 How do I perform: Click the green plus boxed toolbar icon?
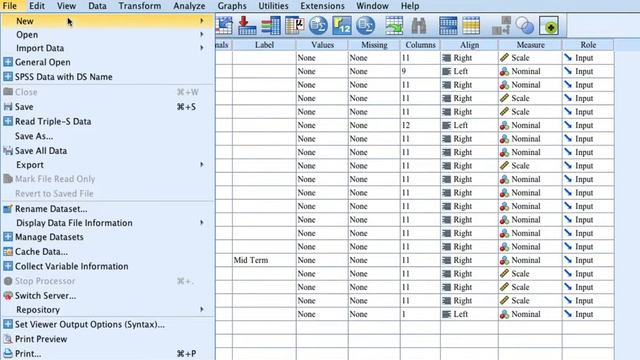(x=549, y=26)
